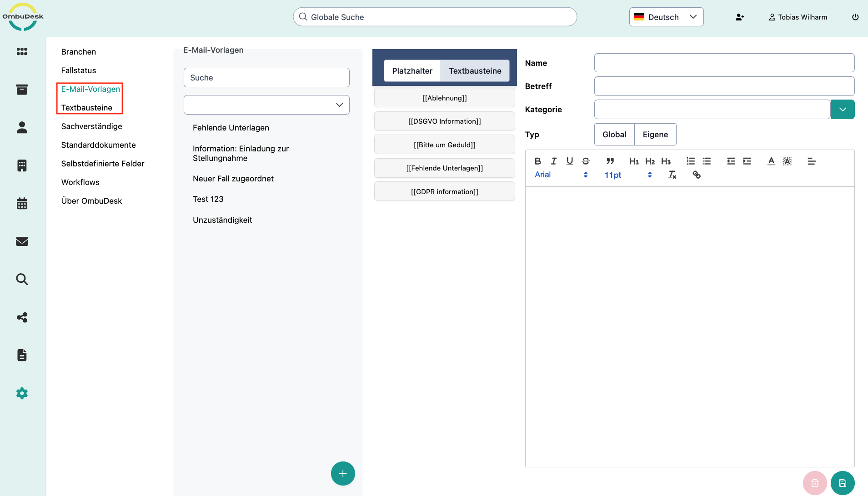Open E-Mail-Vorlagen settings menu item
Screen dimensions: 868x496
[x=90, y=89]
